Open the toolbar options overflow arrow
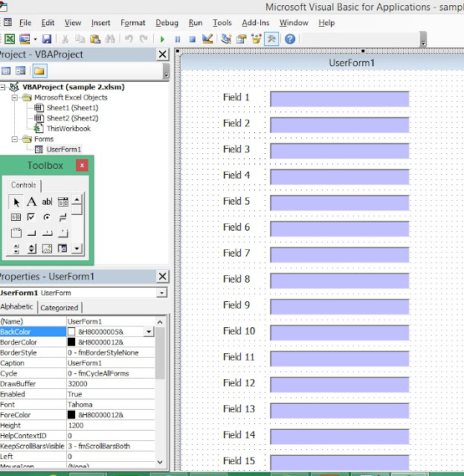This screenshot has width=464, height=476. coord(423,39)
